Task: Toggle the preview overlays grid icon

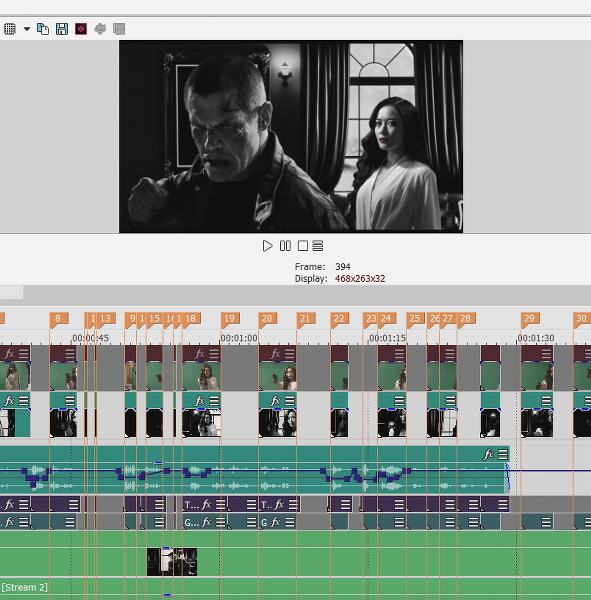Action: [x=10, y=29]
